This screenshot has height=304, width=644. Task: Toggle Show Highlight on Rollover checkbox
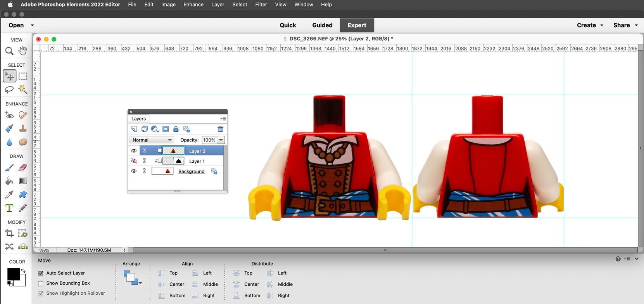(x=41, y=294)
